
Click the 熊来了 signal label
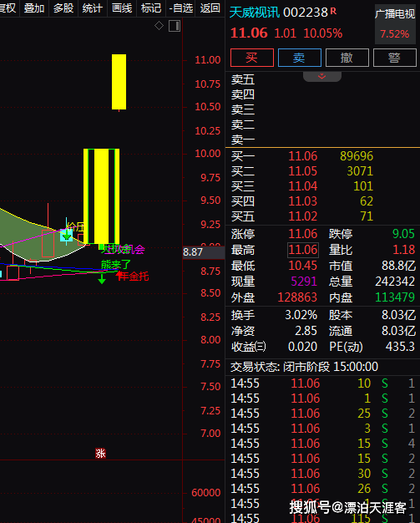point(116,265)
